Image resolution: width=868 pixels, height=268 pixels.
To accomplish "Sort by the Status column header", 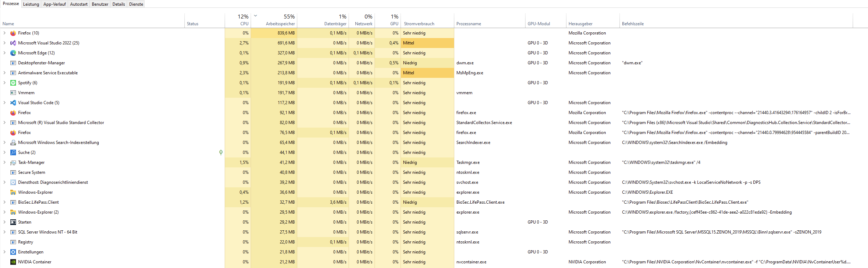I will pyautogui.click(x=205, y=21).
